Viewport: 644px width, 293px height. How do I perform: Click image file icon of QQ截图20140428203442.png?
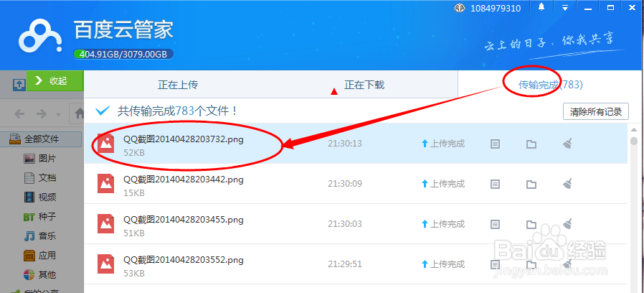pos(105,184)
